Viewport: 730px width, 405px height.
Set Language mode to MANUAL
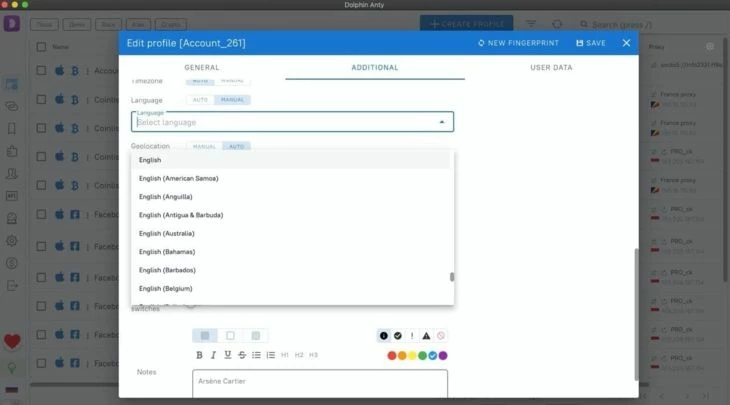(232, 100)
